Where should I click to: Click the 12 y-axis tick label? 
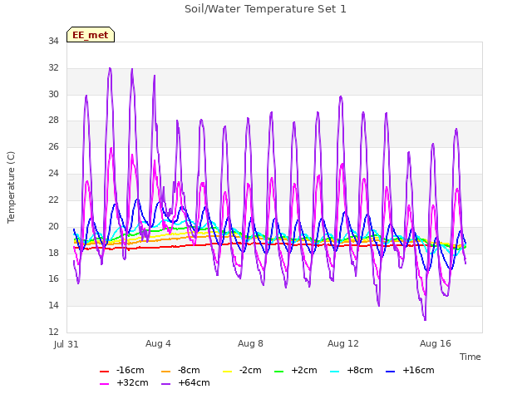[x=53, y=332]
